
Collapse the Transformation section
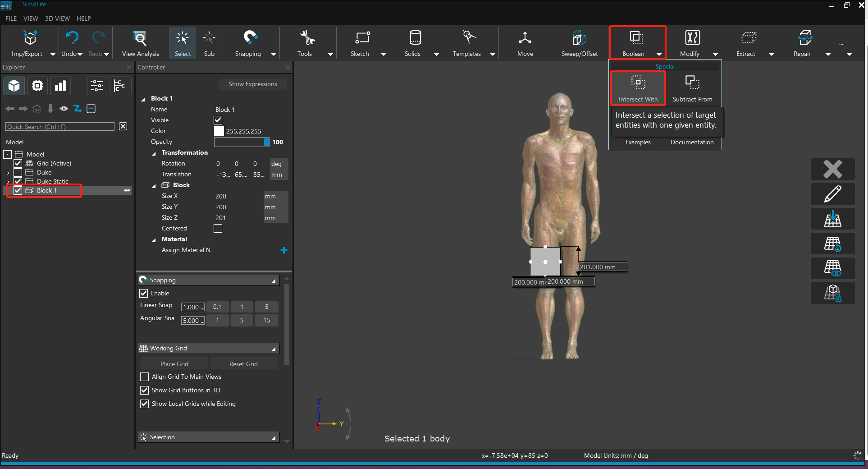tap(154, 153)
